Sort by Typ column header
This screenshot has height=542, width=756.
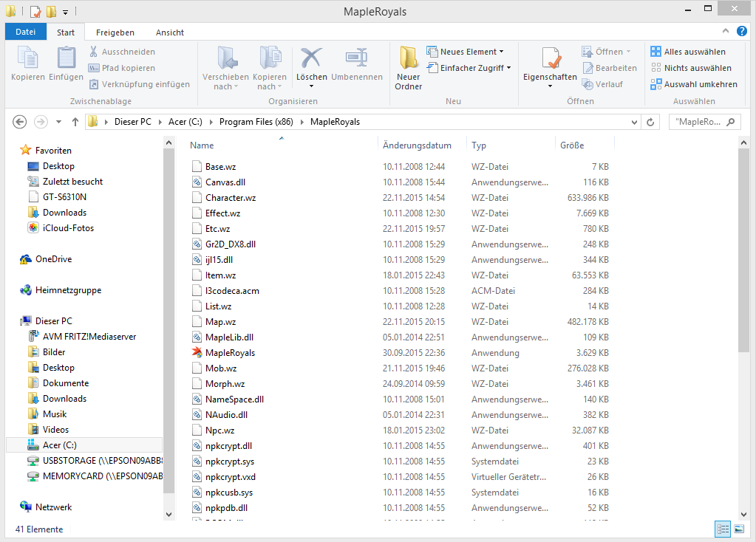tap(479, 145)
